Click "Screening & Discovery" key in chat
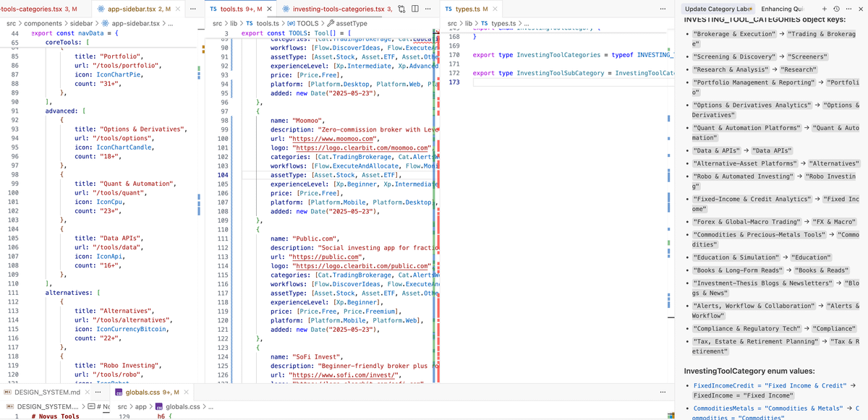868x420 pixels. (733, 57)
